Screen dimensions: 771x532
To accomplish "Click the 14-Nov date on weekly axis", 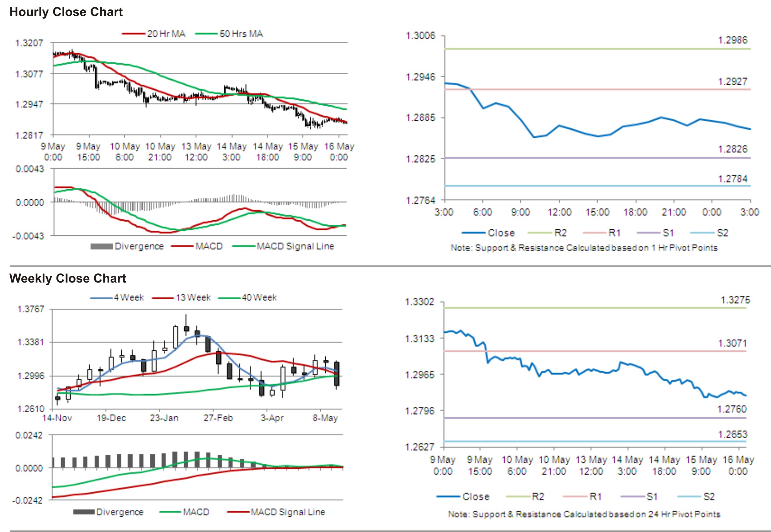I will tap(57, 418).
